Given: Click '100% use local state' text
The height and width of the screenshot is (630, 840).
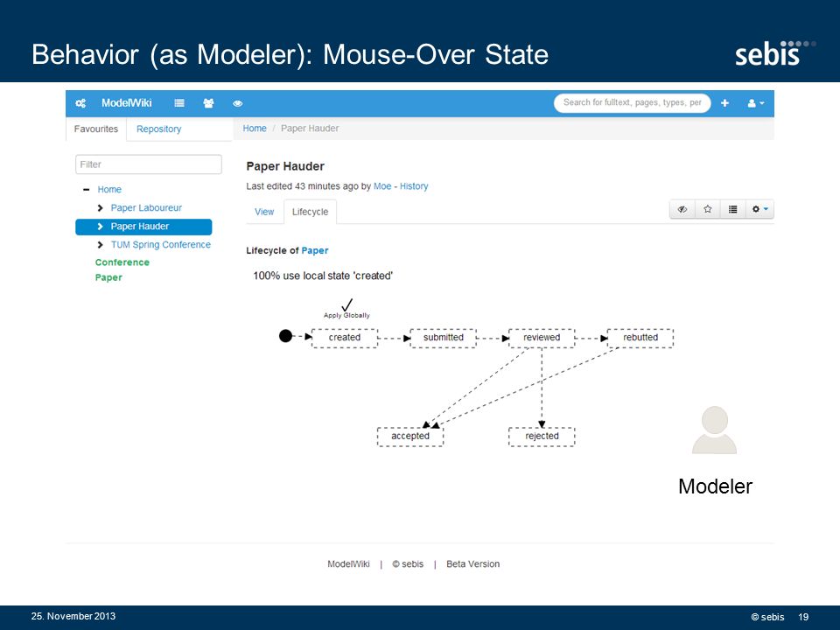Looking at the screenshot, I should click(323, 276).
